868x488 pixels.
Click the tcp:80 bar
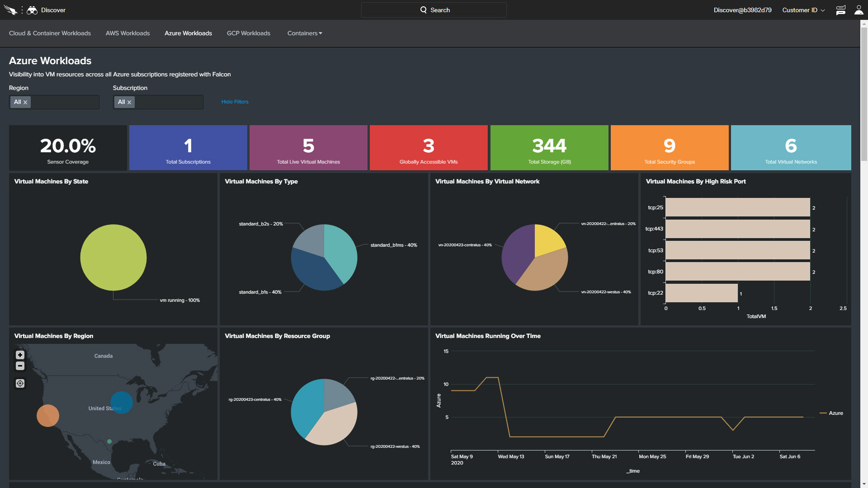(x=738, y=272)
